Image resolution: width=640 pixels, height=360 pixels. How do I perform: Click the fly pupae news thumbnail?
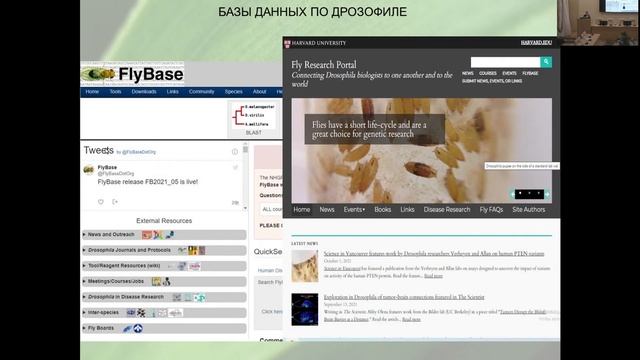point(304,266)
